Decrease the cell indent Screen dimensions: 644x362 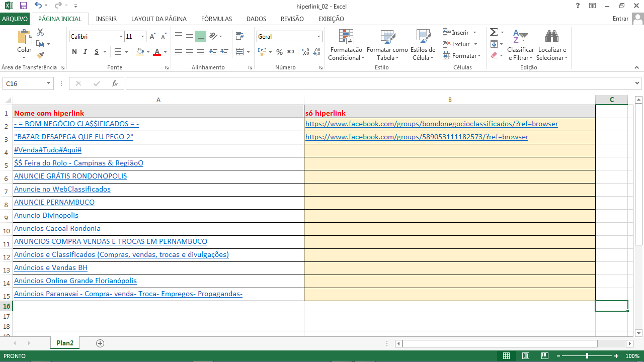coord(213,52)
